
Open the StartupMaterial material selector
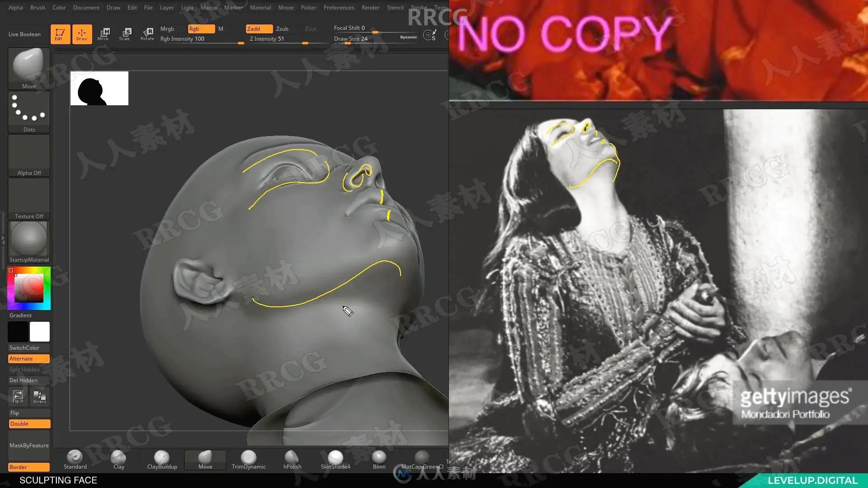pos(29,242)
